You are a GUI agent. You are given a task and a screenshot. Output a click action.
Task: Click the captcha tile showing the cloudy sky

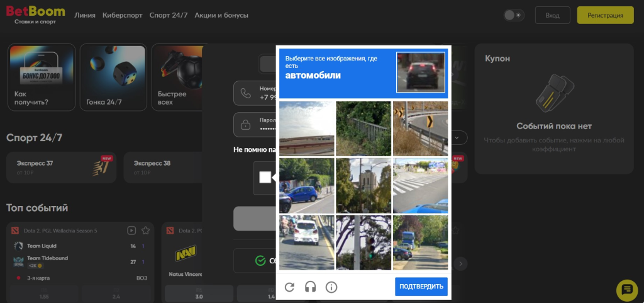coord(307,129)
